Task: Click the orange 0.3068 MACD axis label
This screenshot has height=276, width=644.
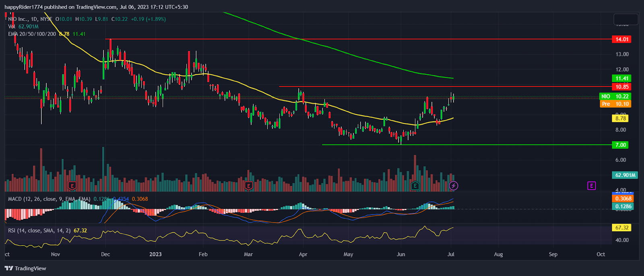Action: click(623, 199)
